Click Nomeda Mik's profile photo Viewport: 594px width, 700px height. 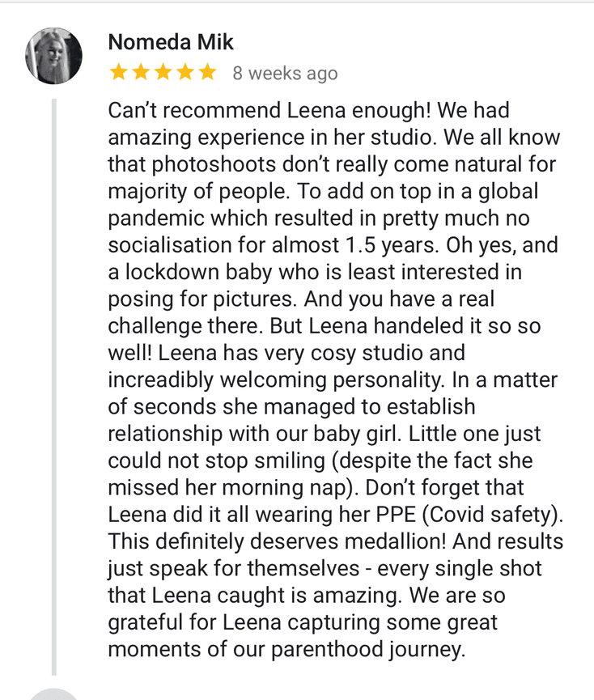point(54,56)
